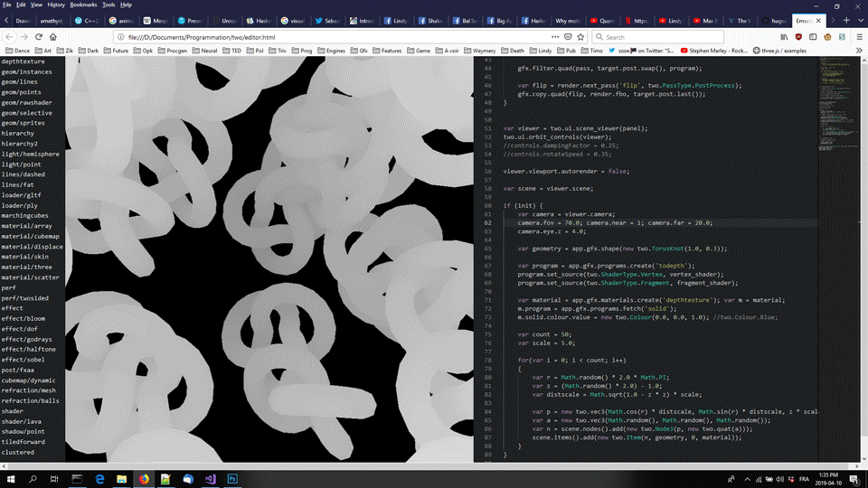Viewport: 868px width, 488px height.
Task: Switch to the Unreal tab
Action: click(x=224, y=21)
